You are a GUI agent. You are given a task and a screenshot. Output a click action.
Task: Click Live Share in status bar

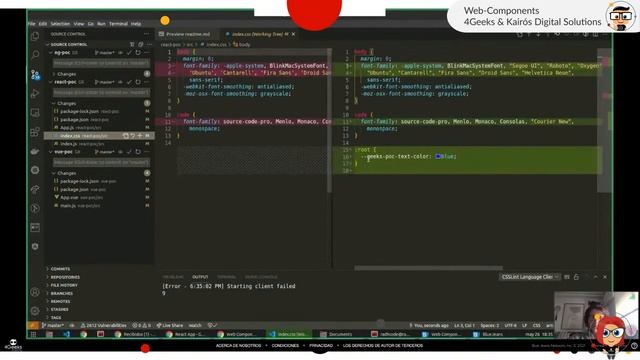coord(170,325)
